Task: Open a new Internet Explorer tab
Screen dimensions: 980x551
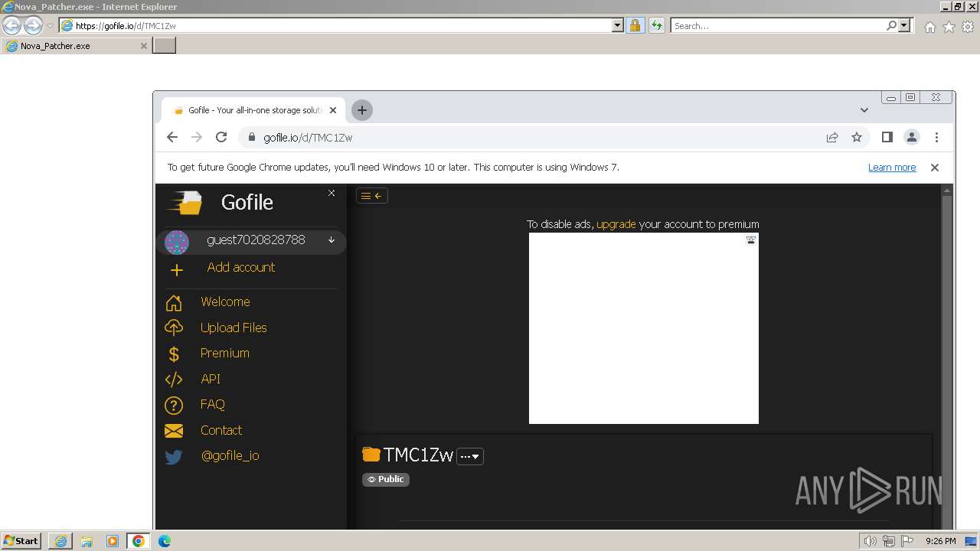Action: (165, 46)
